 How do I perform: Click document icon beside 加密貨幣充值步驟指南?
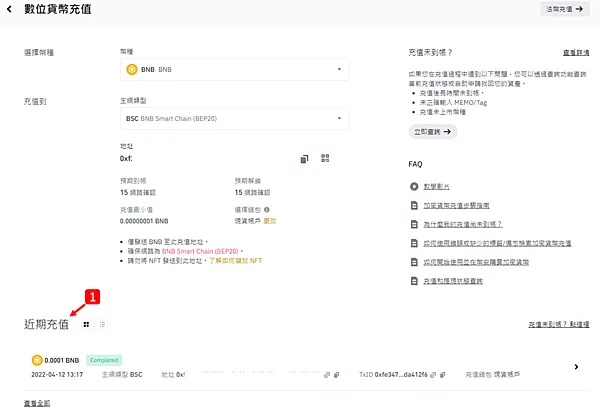[414, 205]
